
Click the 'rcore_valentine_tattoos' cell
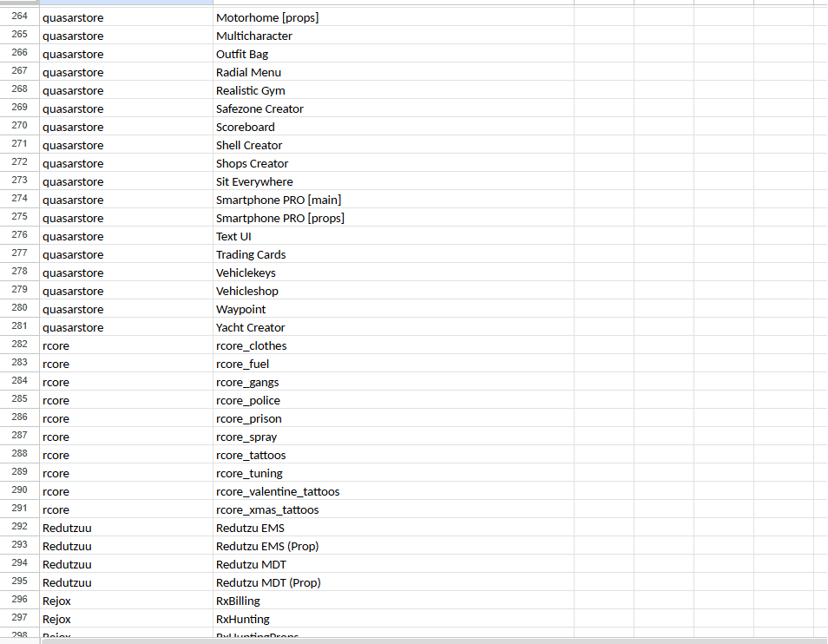(393, 491)
